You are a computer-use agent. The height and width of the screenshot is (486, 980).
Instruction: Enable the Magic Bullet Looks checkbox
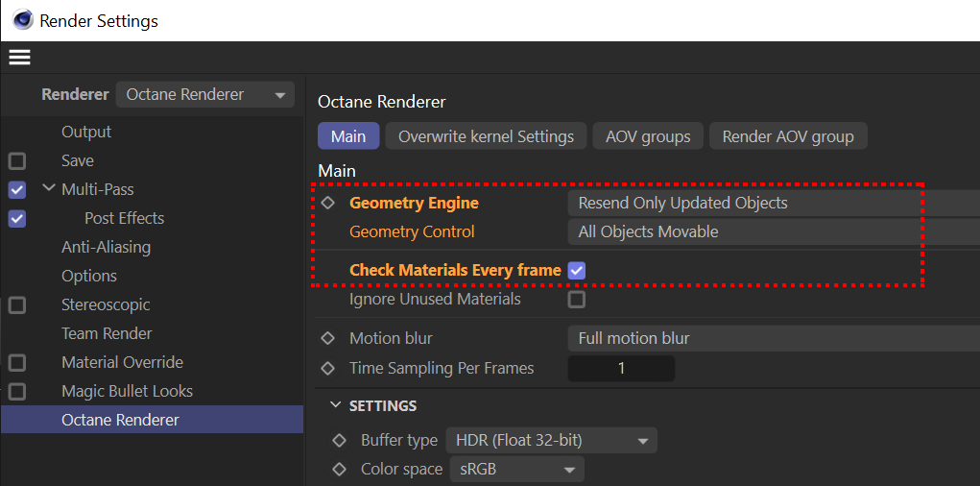[x=17, y=392]
